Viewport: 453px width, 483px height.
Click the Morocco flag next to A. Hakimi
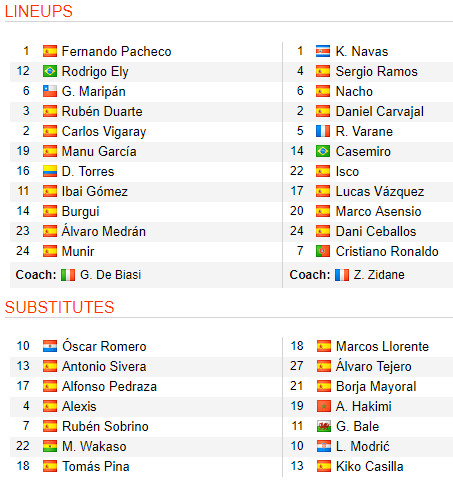(x=323, y=406)
